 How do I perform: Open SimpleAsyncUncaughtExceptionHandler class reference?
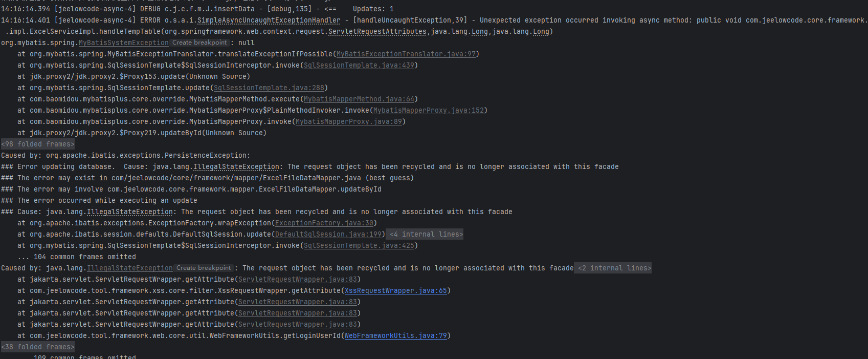pyautogui.click(x=269, y=20)
